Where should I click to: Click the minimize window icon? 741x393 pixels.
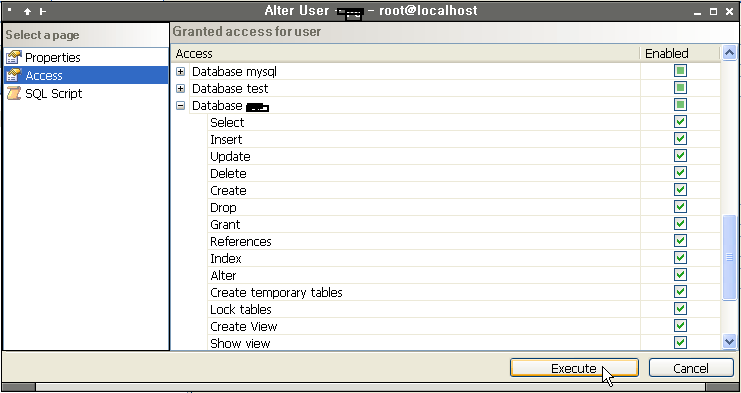[698, 12]
